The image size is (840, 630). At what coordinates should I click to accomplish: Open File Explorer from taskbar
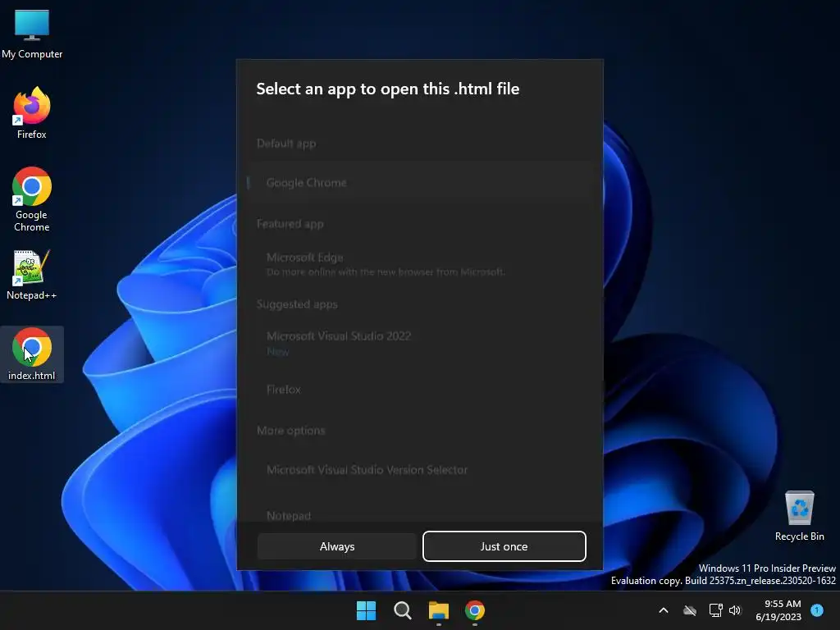438,610
